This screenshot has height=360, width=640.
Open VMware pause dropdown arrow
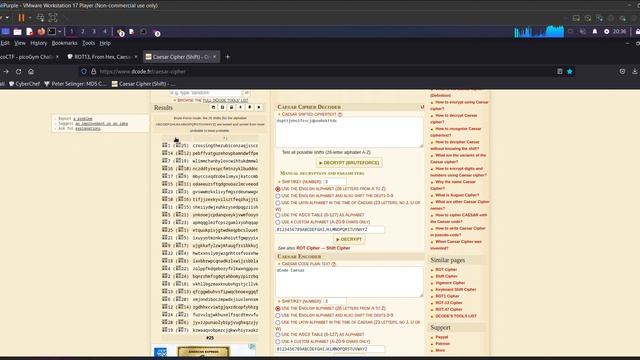click(x=30, y=18)
